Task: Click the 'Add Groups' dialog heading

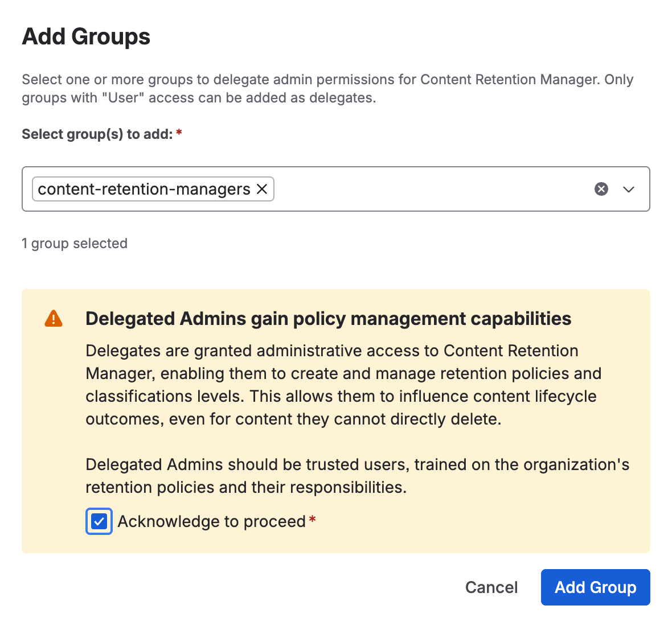Action: pyautogui.click(x=86, y=36)
